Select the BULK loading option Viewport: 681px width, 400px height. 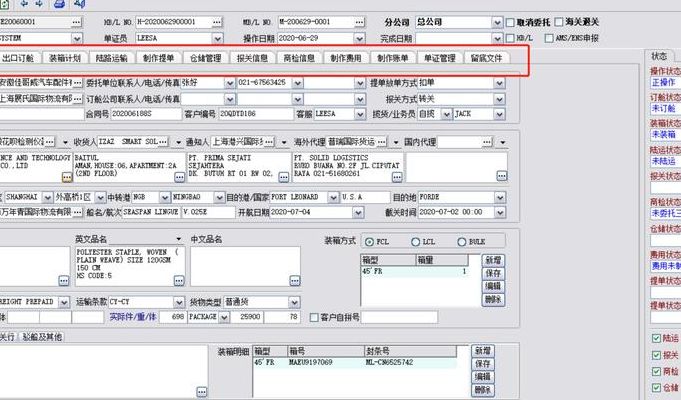click(462, 241)
